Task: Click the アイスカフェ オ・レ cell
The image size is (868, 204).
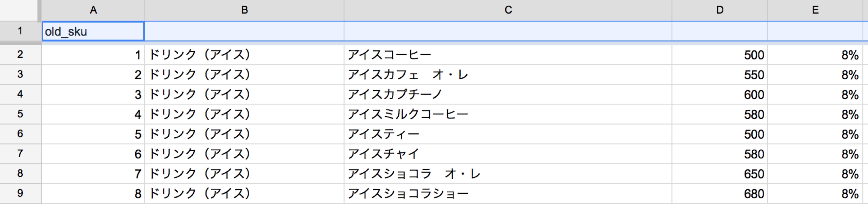Action: (508, 74)
